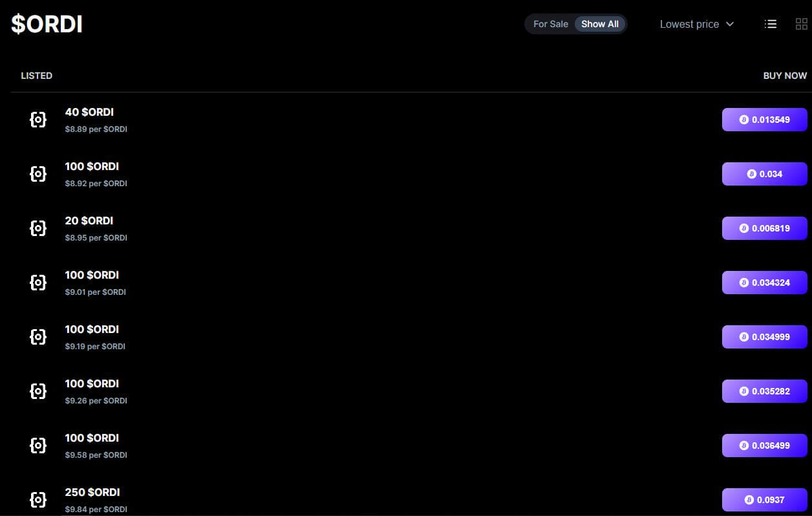Click the token icon for $9.26 per $ORDI listing
Image resolution: width=812 pixels, height=516 pixels.
click(38, 391)
